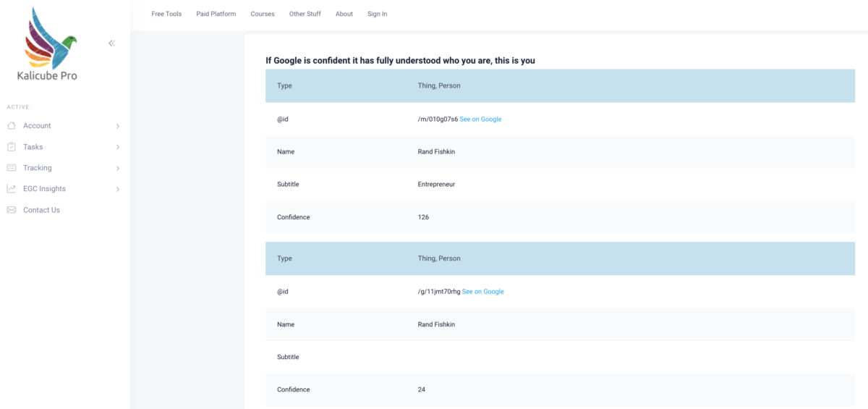Screen dimensions: 868x409
Task: Click the /m/010g07s6 id value
Action: click(438, 119)
